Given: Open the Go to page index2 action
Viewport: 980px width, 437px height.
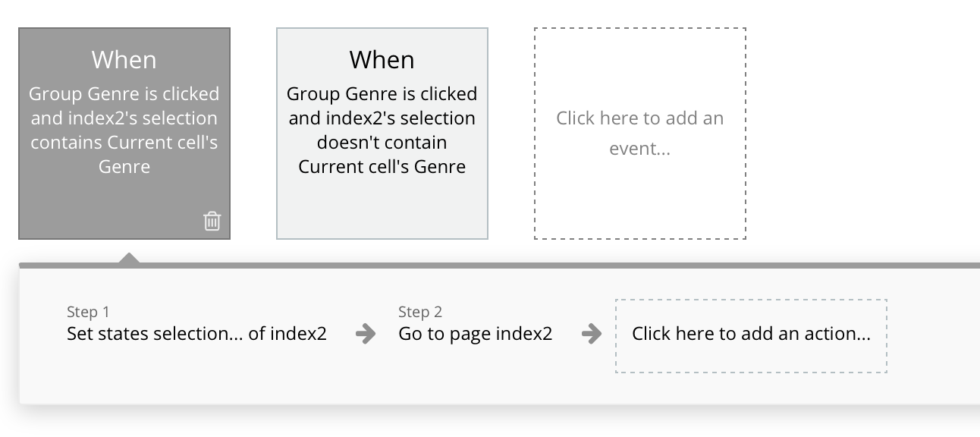Looking at the screenshot, I should pyautogui.click(x=475, y=334).
